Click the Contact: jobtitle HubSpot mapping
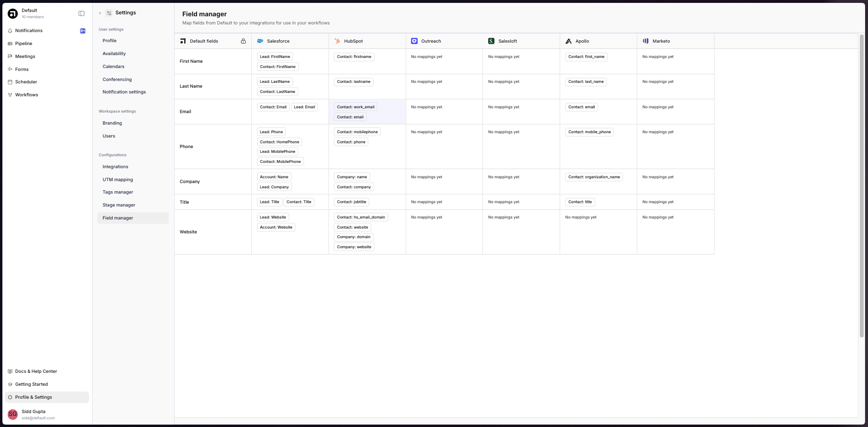 click(x=352, y=202)
